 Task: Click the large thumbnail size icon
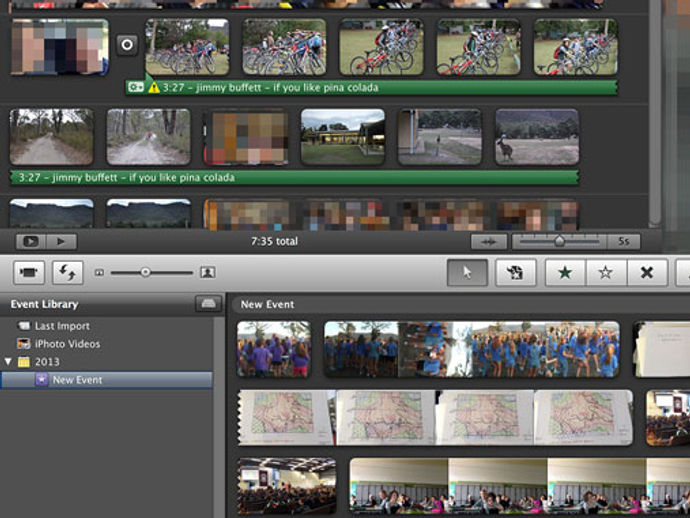click(208, 272)
